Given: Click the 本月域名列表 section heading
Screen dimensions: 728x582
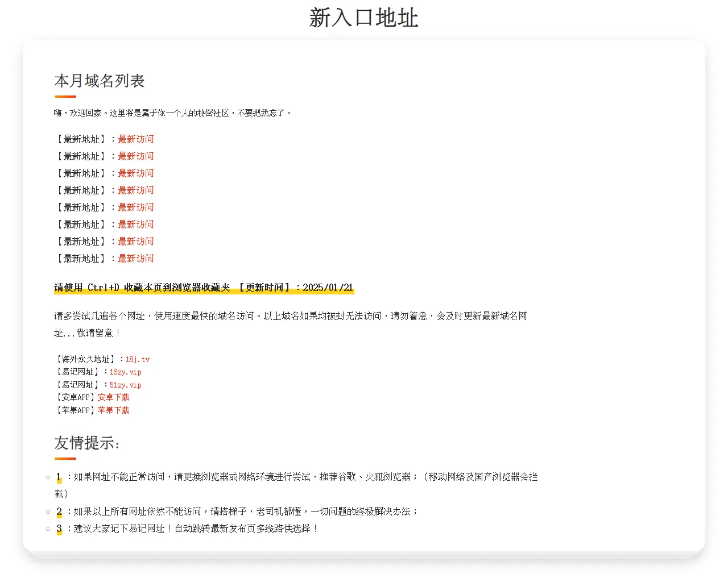Looking at the screenshot, I should tap(100, 81).
